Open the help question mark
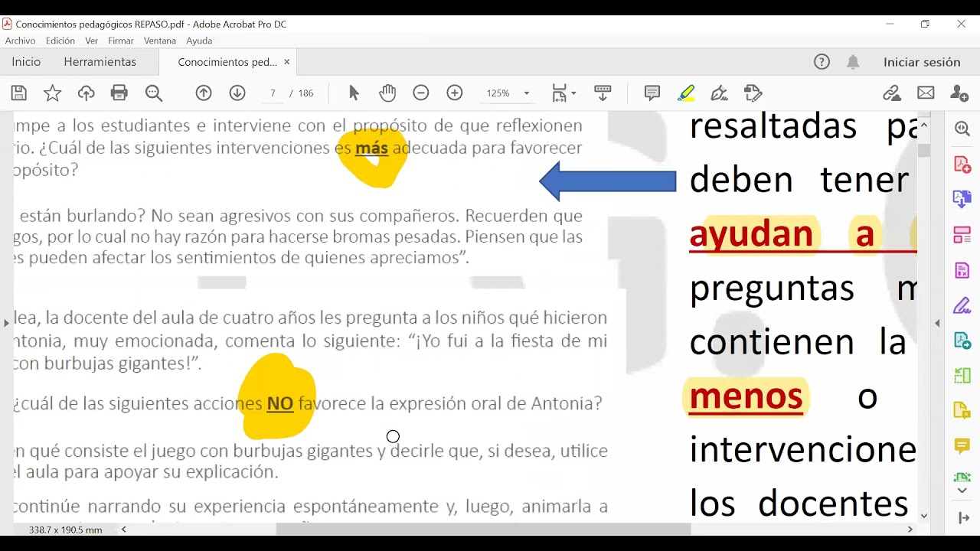The image size is (980, 551). (822, 62)
